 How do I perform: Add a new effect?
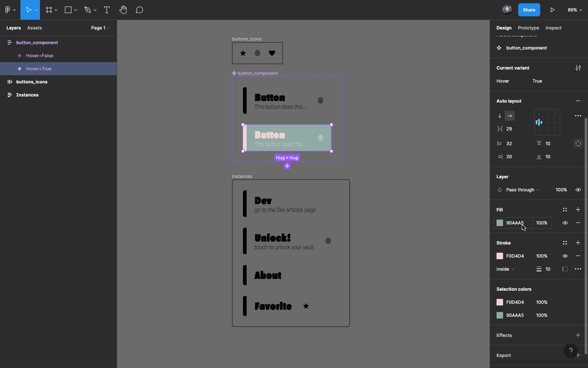[x=578, y=335]
